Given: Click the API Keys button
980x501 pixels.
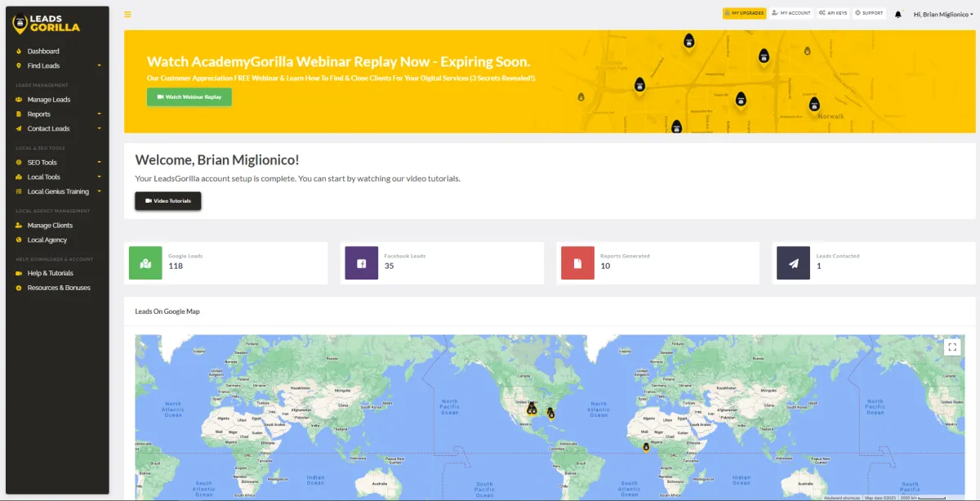Looking at the screenshot, I should (833, 13).
